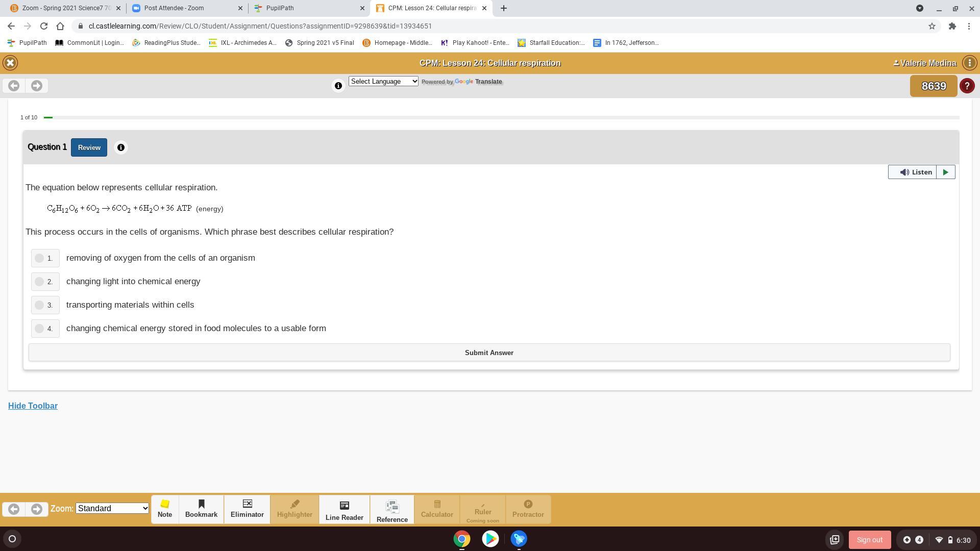This screenshot has width=980, height=551.
Task: Switch to the PupilPath browser tab
Action: click(308, 8)
